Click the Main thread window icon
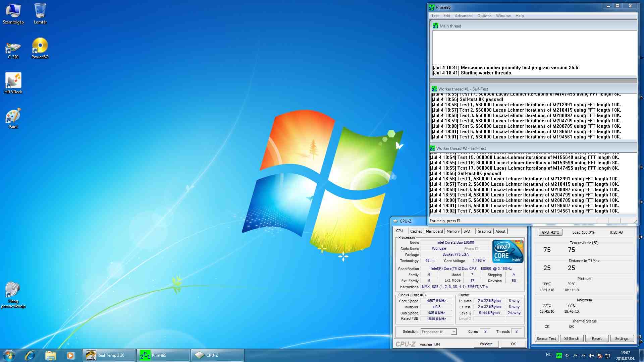 coord(435,26)
